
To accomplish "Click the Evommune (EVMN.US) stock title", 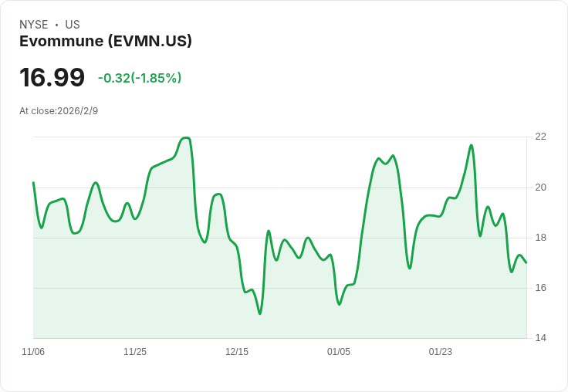I will (x=106, y=41).
